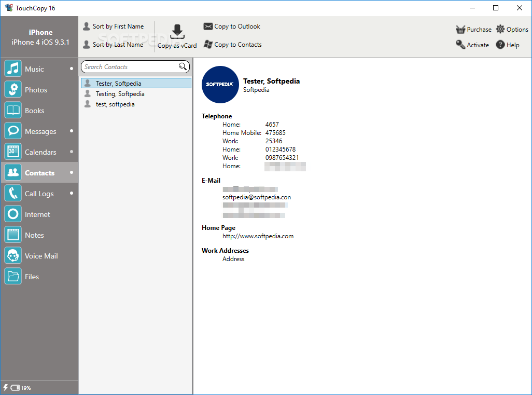532x395 pixels.
Task: Open the Files section icon
Action: [x=13, y=277]
